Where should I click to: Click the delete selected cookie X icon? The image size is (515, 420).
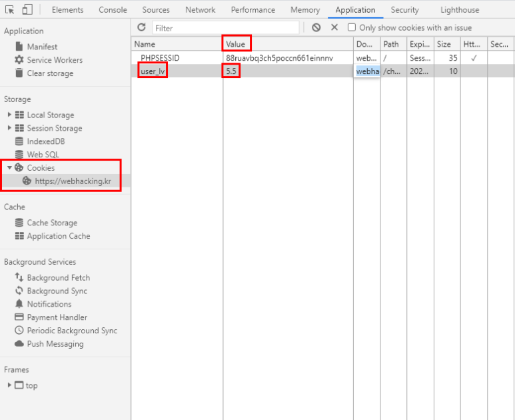click(x=334, y=27)
